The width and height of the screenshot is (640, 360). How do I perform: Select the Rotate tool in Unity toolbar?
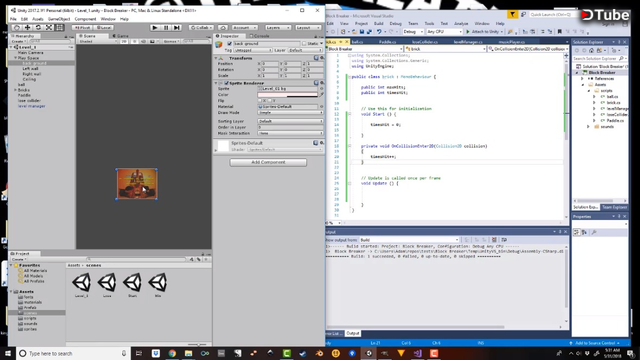pos(38,27)
